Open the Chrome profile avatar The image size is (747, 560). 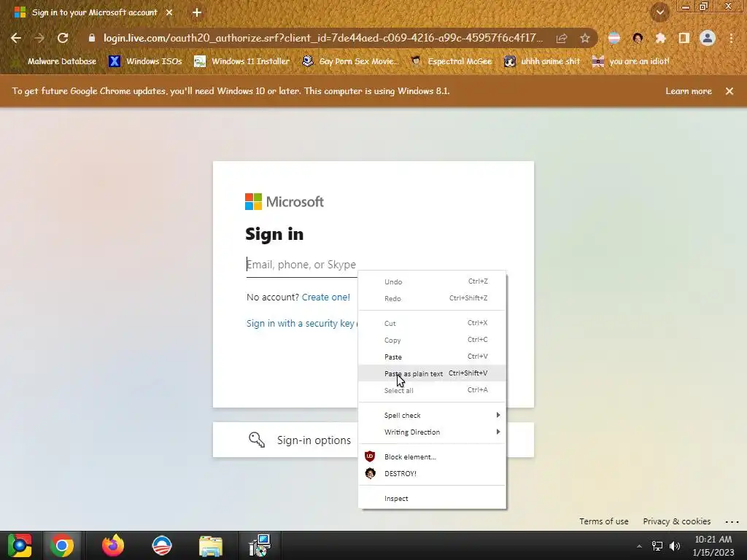coord(708,38)
